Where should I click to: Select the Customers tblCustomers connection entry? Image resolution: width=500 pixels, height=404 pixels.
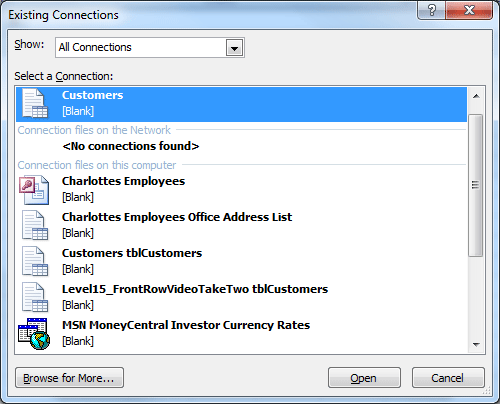point(241,261)
